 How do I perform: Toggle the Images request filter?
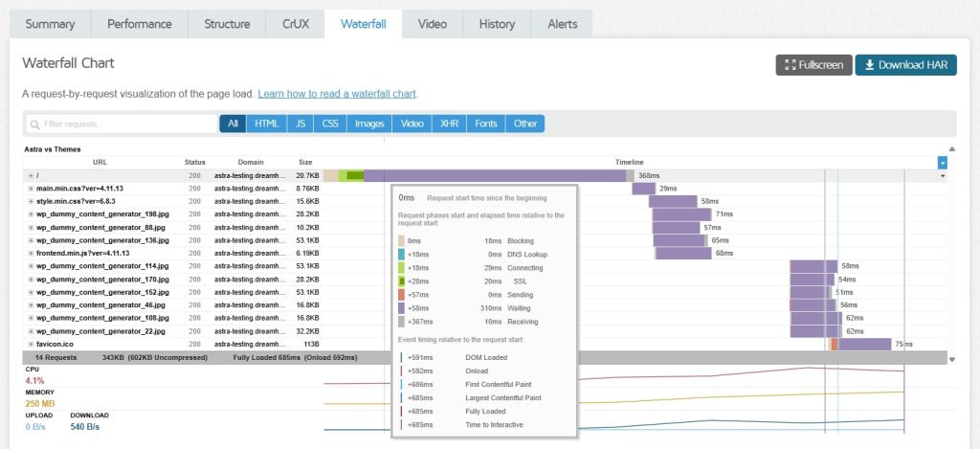coord(369,123)
